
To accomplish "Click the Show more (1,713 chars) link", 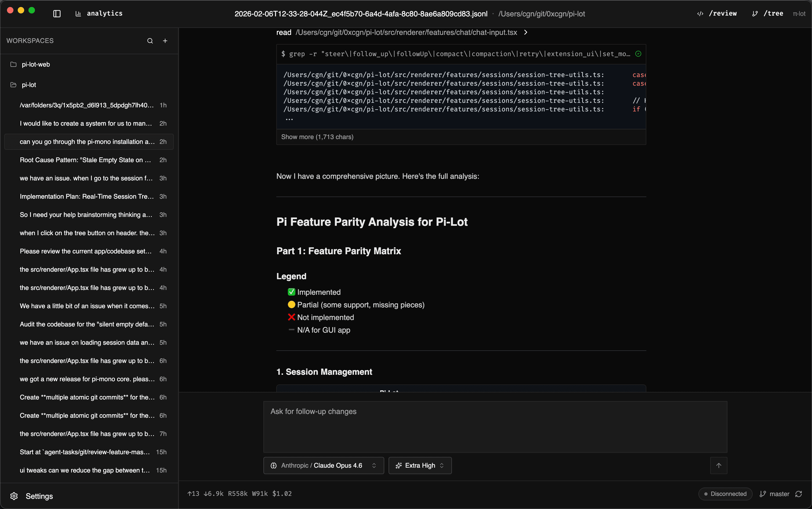I will [x=317, y=137].
